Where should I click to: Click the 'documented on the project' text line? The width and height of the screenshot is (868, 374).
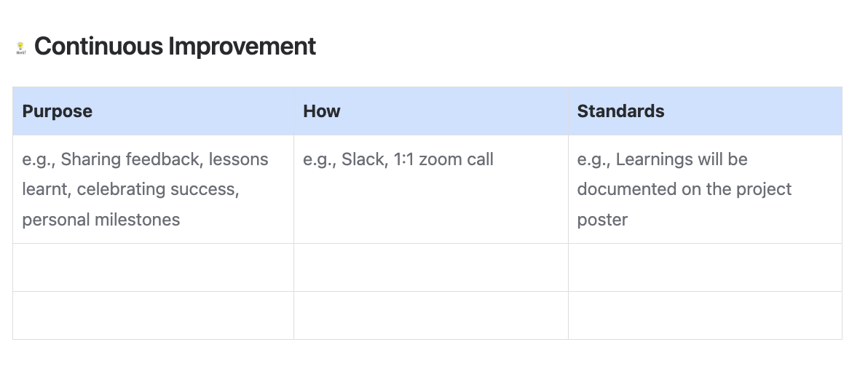point(684,189)
